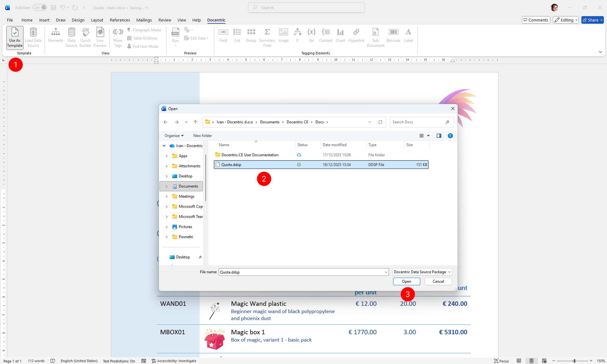Expand the Apps folder in tree
The image size is (607, 364).
(x=166, y=156)
